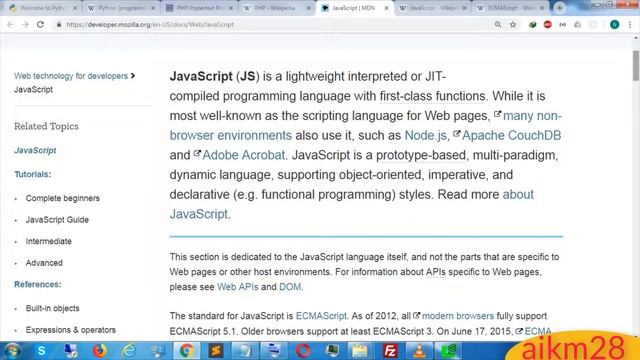The height and width of the screenshot is (360, 640).
Task: Open Skype from the taskbar
Action: click(41, 351)
